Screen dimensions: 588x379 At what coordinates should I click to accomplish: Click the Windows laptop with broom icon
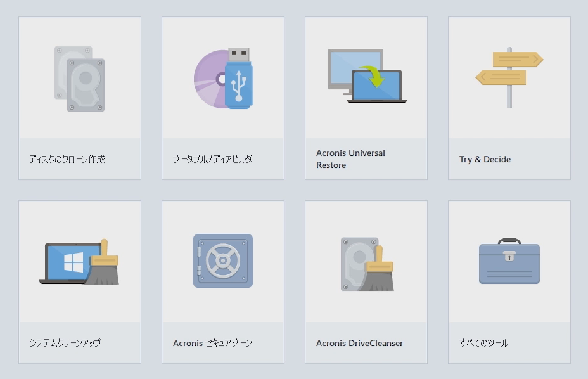coord(79,262)
